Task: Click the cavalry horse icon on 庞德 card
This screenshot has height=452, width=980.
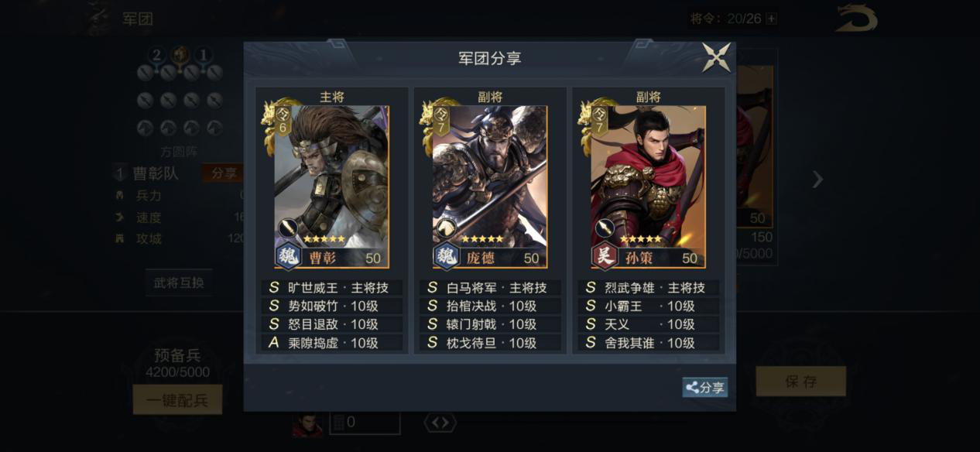Action: (444, 228)
